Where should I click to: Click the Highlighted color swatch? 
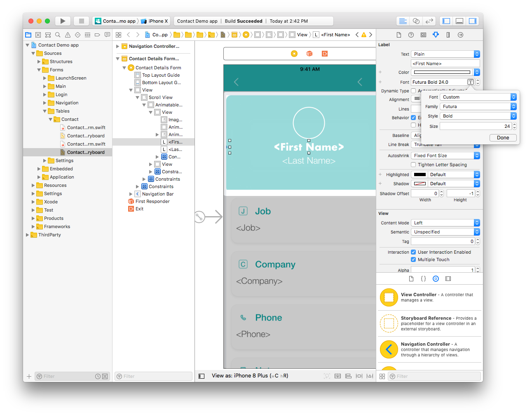[x=420, y=174]
